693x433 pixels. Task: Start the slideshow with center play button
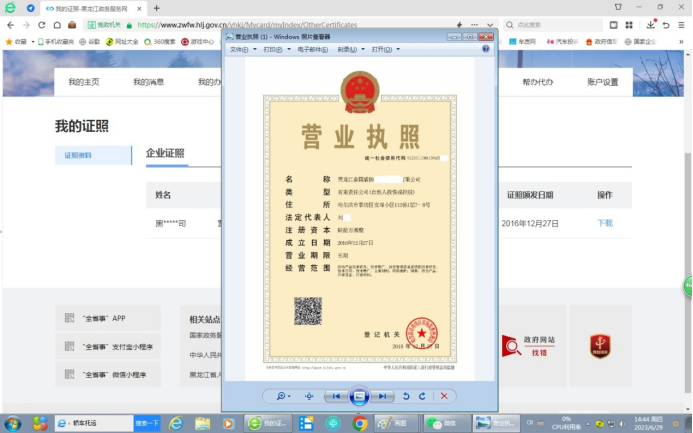360,396
